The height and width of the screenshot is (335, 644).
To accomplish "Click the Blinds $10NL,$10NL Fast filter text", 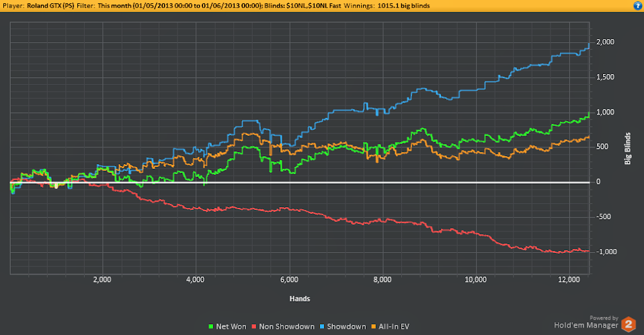I will [303, 6].
